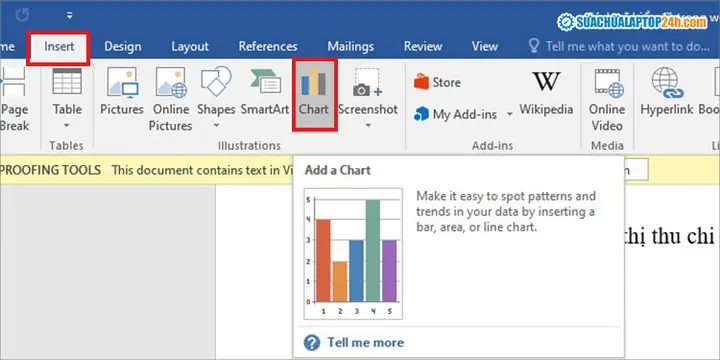Click the Shapes icon
The image size is (720, 360).
pos(216,81)
